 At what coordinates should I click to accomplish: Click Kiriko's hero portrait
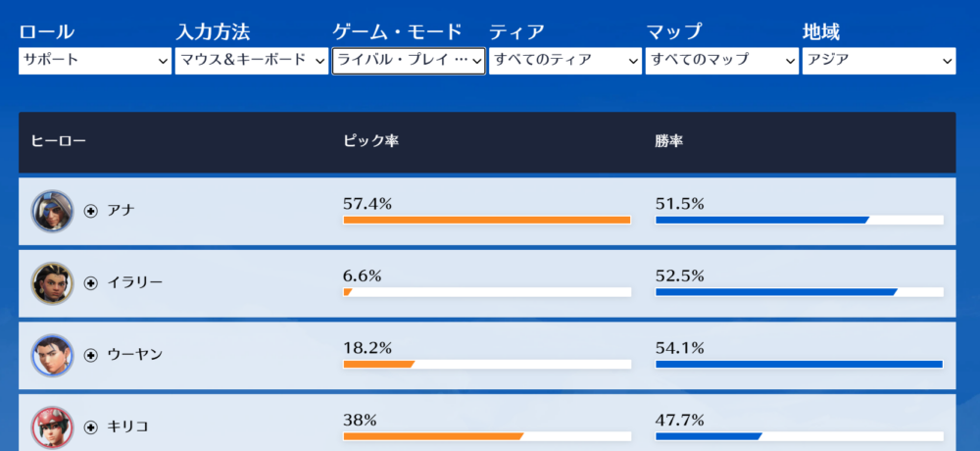(x=52, y=426)
